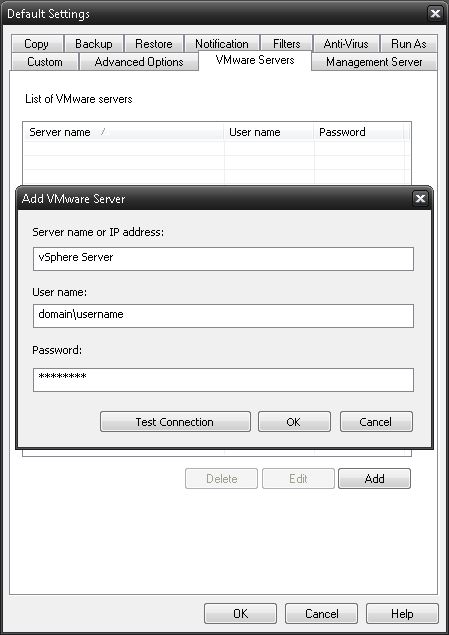
Task: Open the Management Server tab
Action: coord(374,62)
